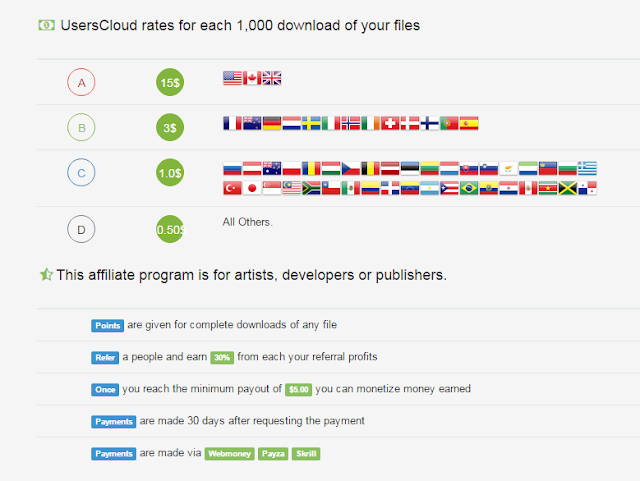This screenshot has height=481, width=640.
Task: Click the green money icon beside UsersCloud rates
Action: [x=47, y=25]
